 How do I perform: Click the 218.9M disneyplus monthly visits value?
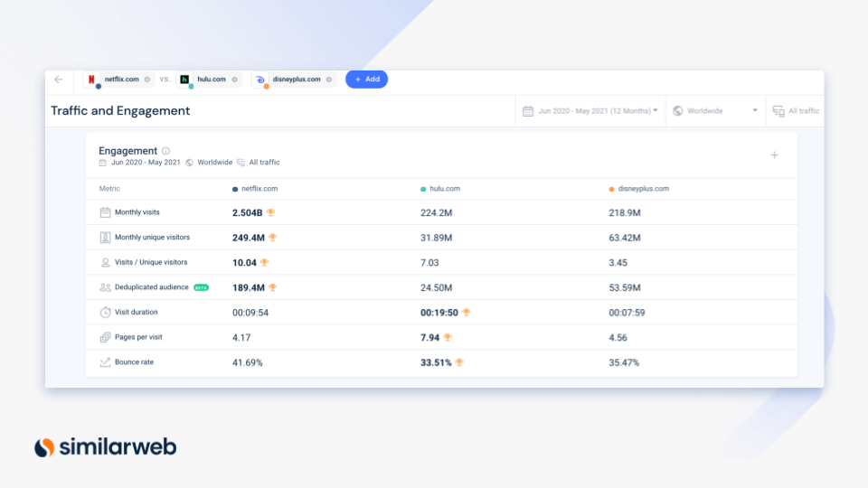pos(625,213)
